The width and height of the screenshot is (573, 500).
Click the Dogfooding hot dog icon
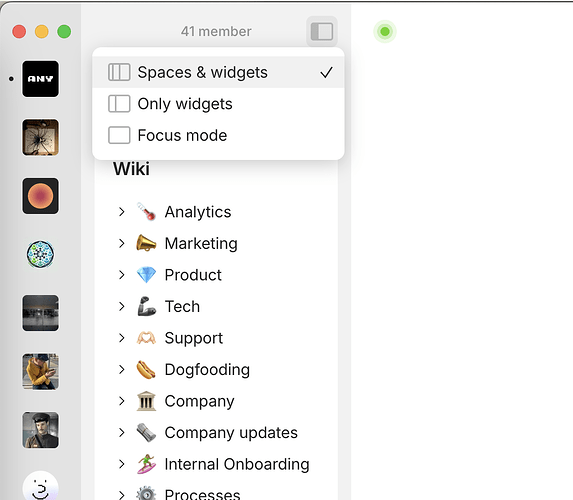tap(146, 370)
